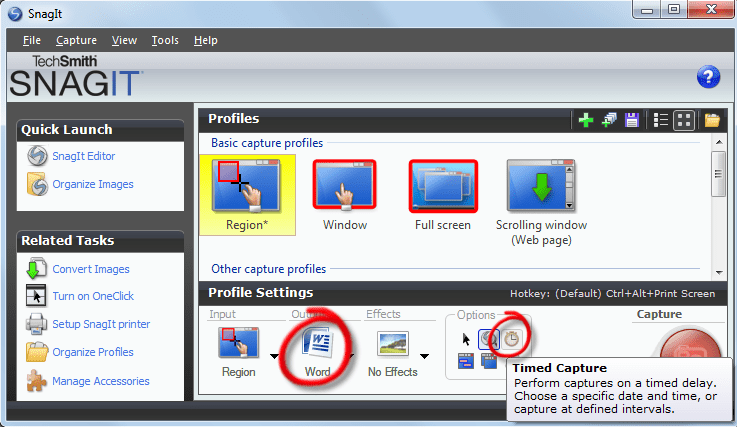Open the Tools menu
The width and height of the screenshot is (737, 427).
[x=165, y=40]
